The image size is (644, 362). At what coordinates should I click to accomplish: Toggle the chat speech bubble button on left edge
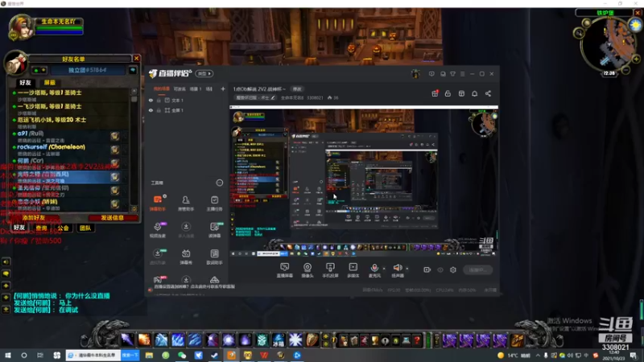tap(6, 274)
